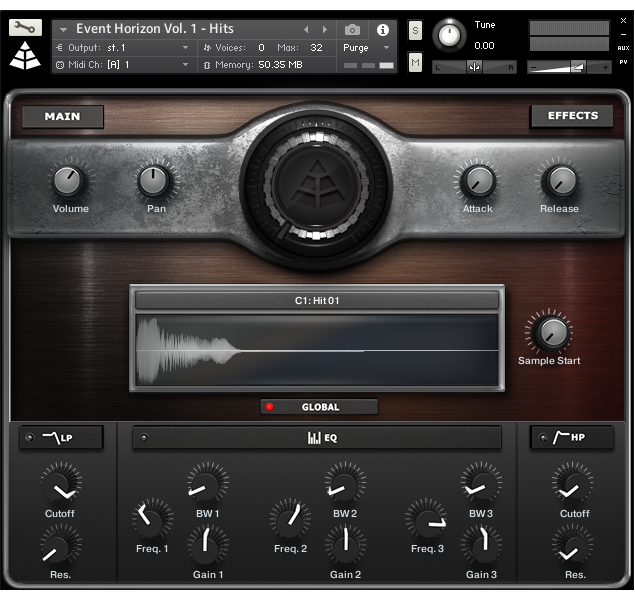Click the BW 1 knob
Viewport: 635px width, 600px height.
pyautogui.click(x=207, y=483)
